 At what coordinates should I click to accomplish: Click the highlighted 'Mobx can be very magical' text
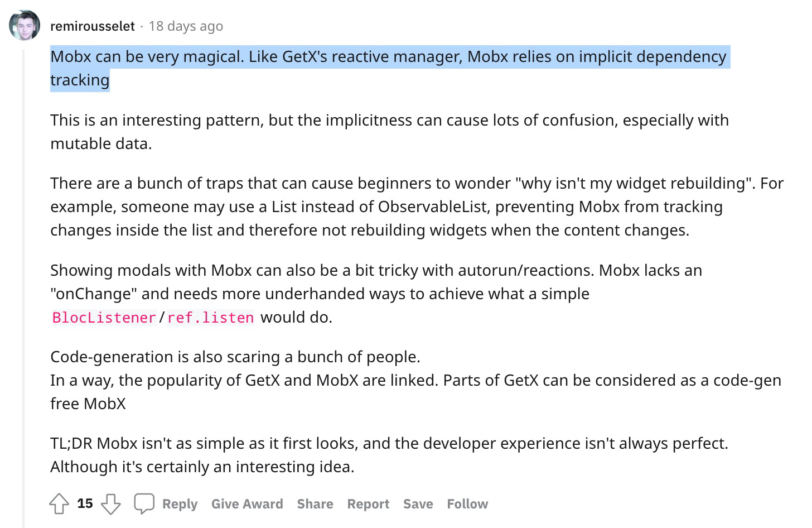coord(389,68)
